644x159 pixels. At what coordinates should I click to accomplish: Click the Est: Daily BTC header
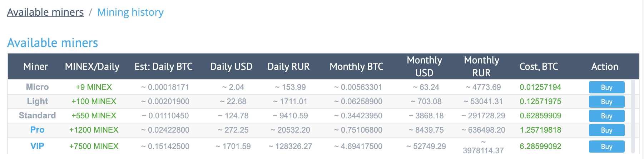(163, 67)
